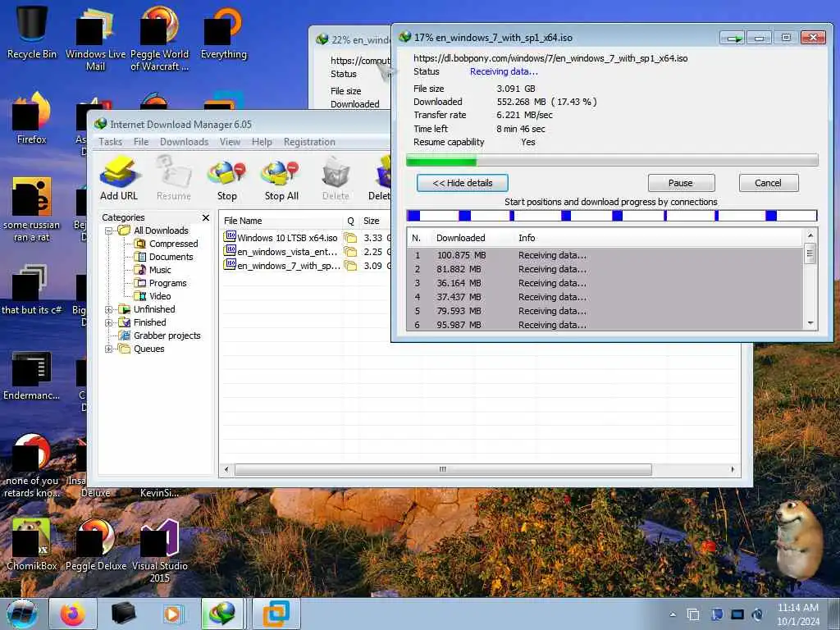The width and height of the screenshot is (840, 630).
Task: Click the right scroll arrow of download list
Action: coord(733,470)
